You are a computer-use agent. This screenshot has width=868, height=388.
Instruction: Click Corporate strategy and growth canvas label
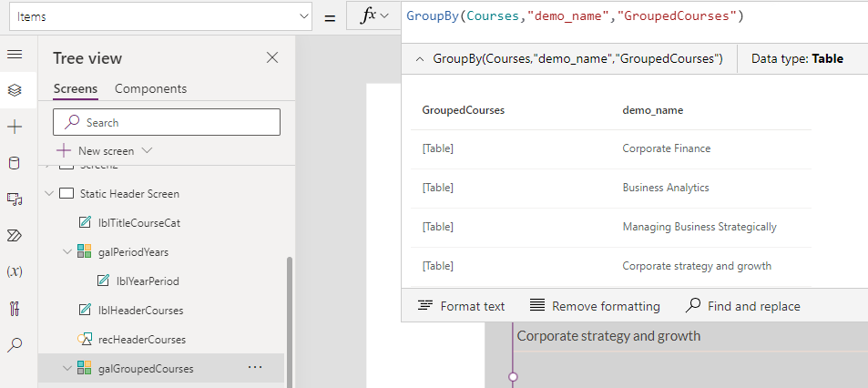(x=608, y=336)
